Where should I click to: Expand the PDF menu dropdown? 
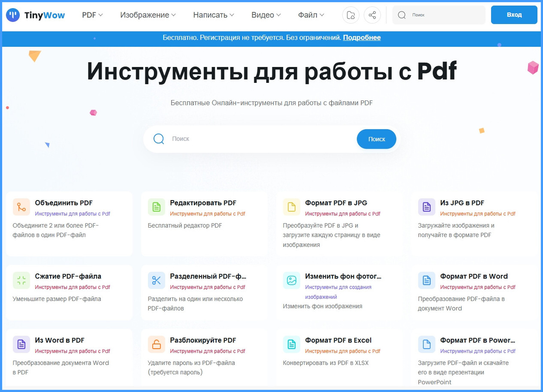click(91, 15)
